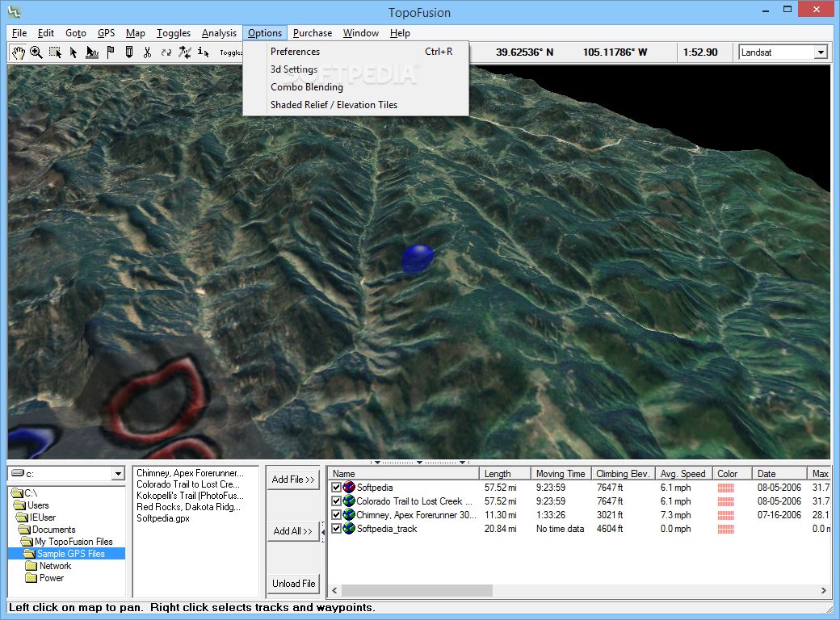
Task: Click globe icon of Colorado Trail track
Action: [349, 501]
